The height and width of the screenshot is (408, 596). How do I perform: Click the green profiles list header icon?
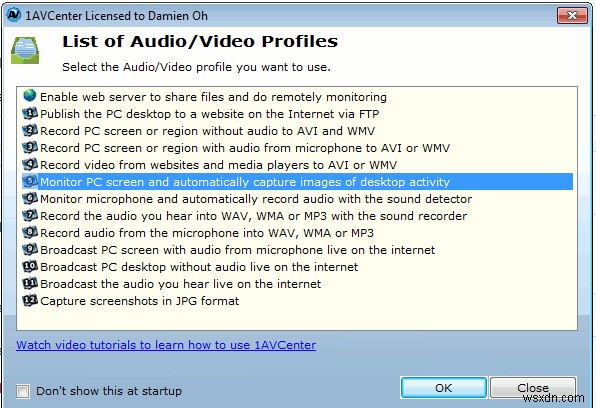pos(25,50)
